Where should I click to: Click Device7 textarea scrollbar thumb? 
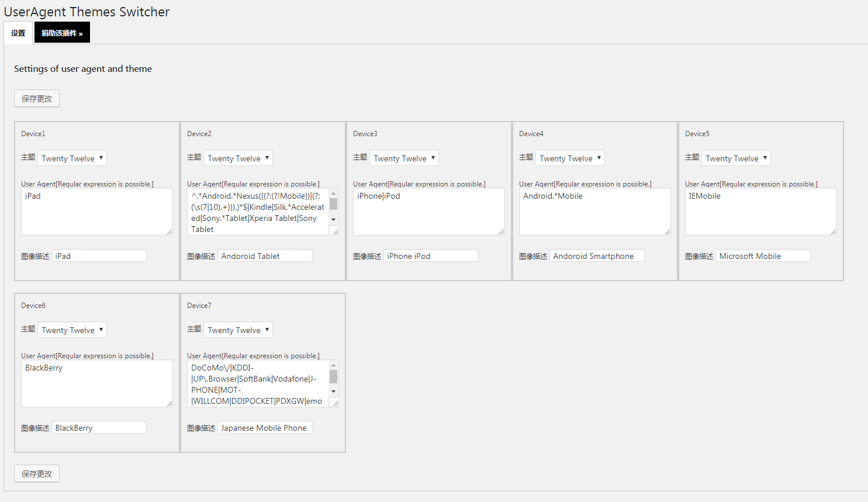334,377
